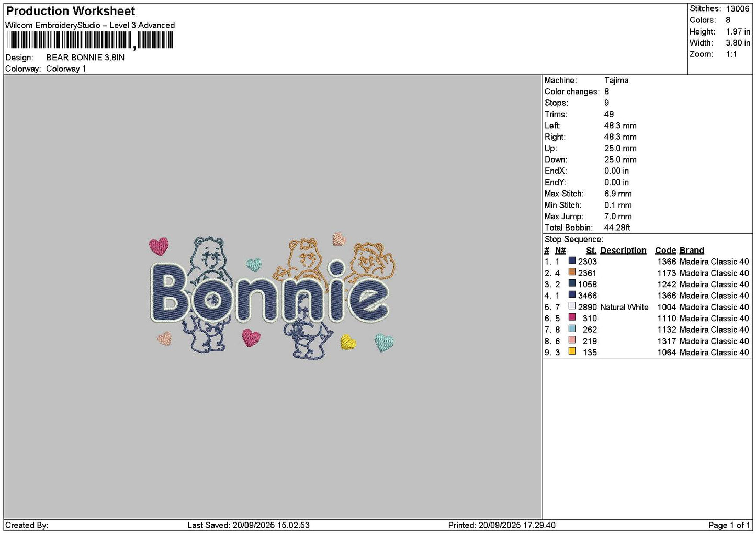756x534 pixels.
Task: Select the salmon 219 thread swatch
Action: [x=572, y=340]
